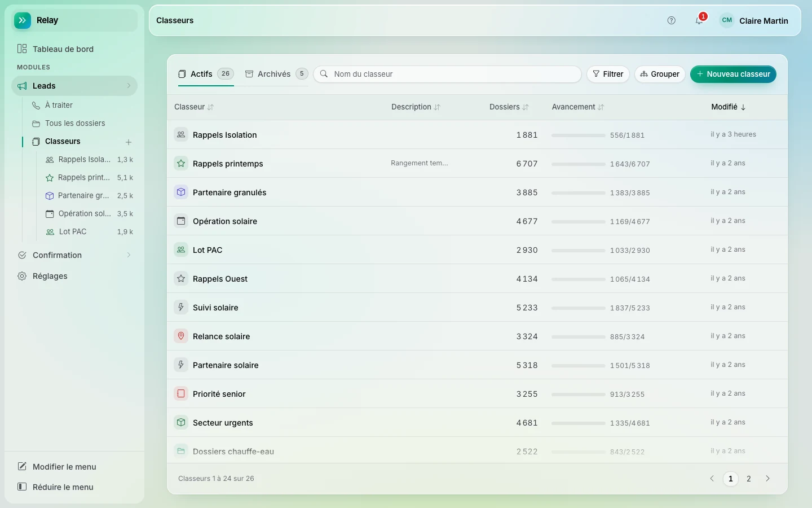Toggle sort on the Modifié column

click(729, 107)
